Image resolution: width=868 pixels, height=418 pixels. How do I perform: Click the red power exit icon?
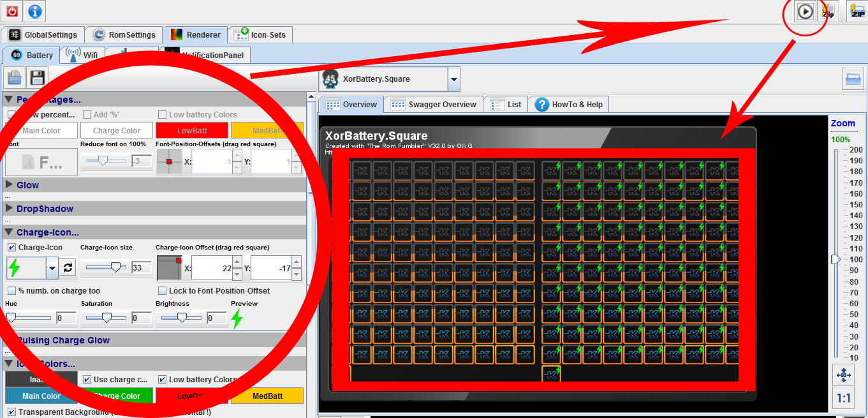(12, 11)
